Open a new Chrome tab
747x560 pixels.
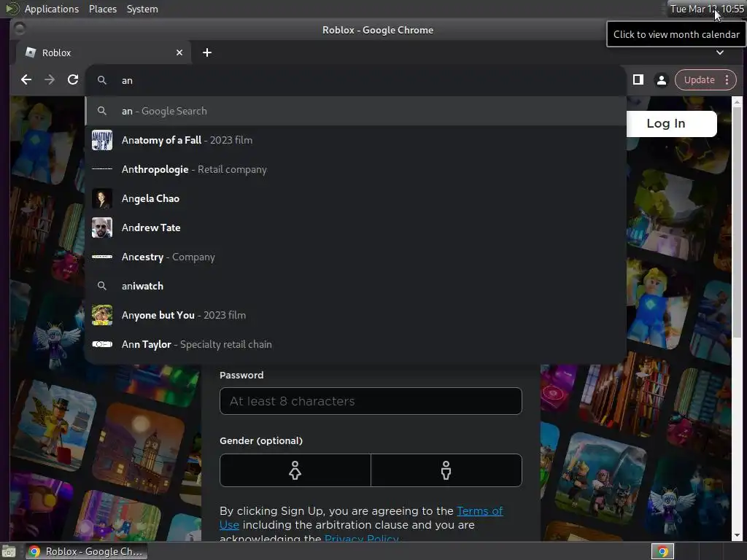(206, 52)
